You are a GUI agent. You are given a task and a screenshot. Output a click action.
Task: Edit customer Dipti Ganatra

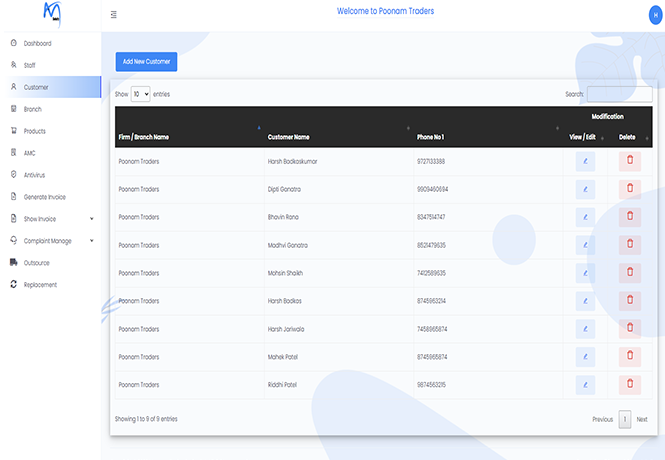point(585,189)
